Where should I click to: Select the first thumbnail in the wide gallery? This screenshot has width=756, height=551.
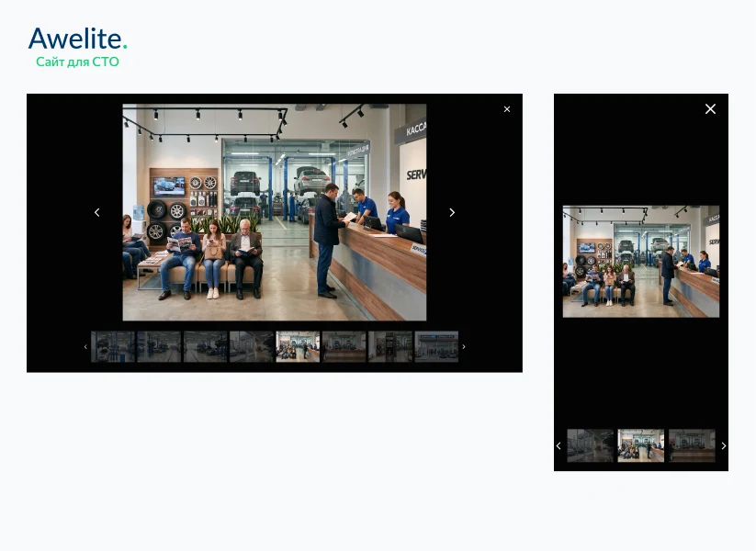click(x=113, y=346)
